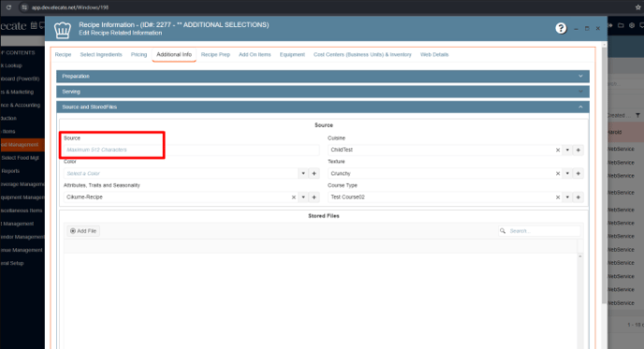Reload the page in the browser

click(8, 7)
